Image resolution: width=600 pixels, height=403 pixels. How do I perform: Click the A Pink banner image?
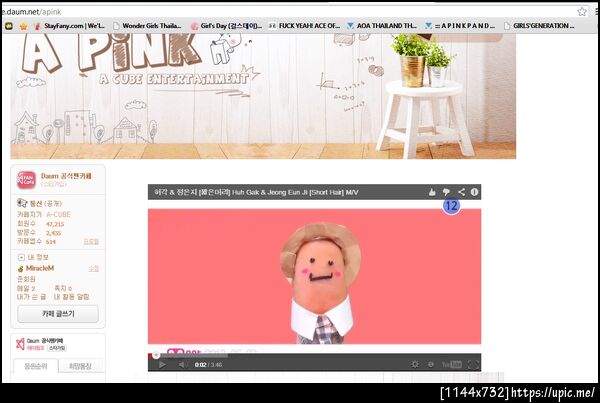pyautogui.click(x=263, y=96)
